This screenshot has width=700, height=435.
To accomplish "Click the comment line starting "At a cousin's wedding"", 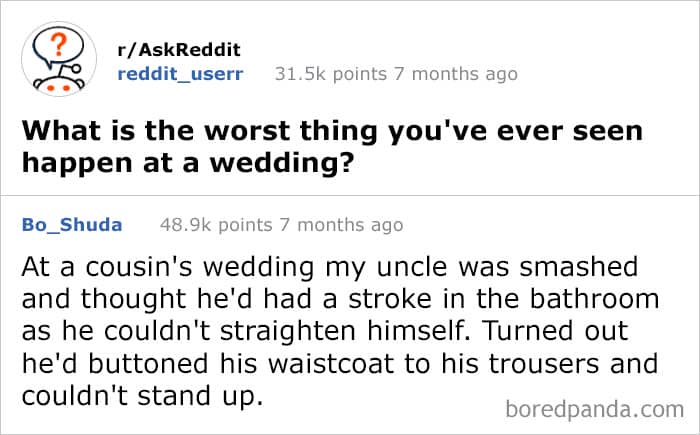I will click(x=338, y=270).
